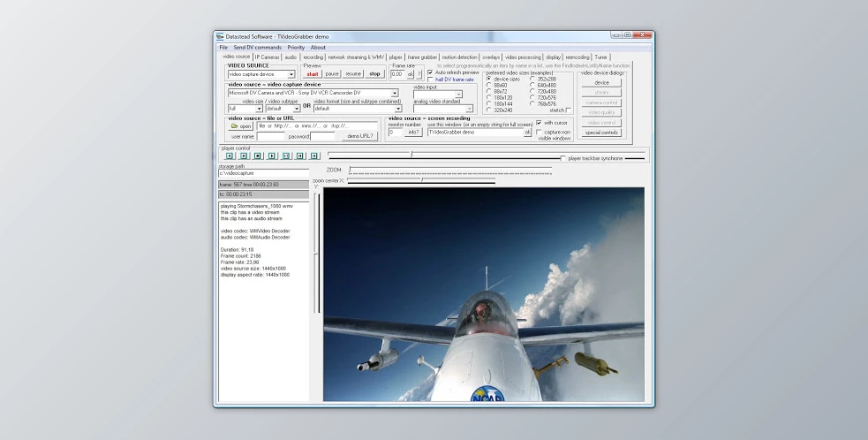Select the 320x240 video size
Image resolution: width=868 pixels, height=440 pixels.
coord(489,110)
